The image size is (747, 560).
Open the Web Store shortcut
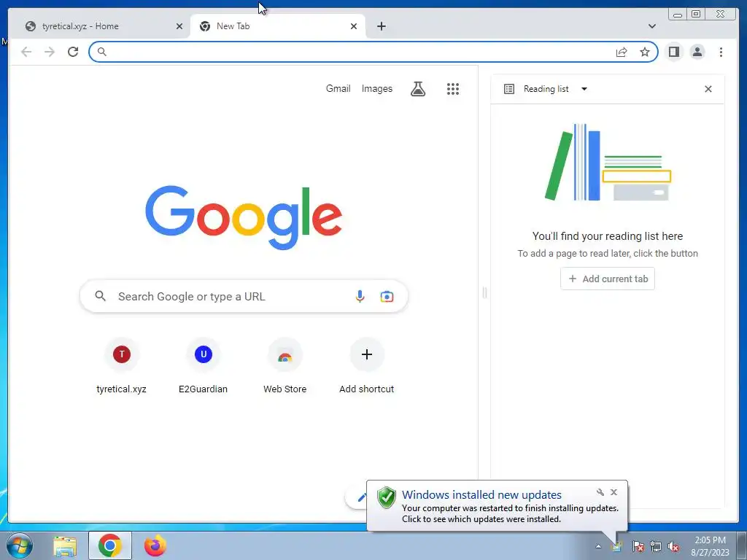(x=285, y=366)
